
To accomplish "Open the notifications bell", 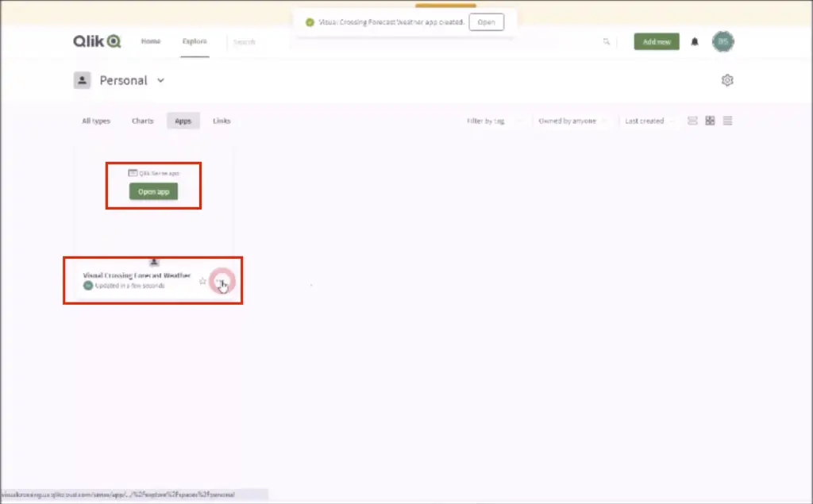I will click(x=695, y=42).
